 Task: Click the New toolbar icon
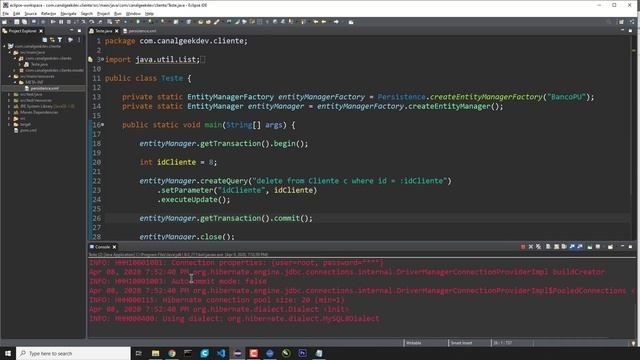[5, 22]
